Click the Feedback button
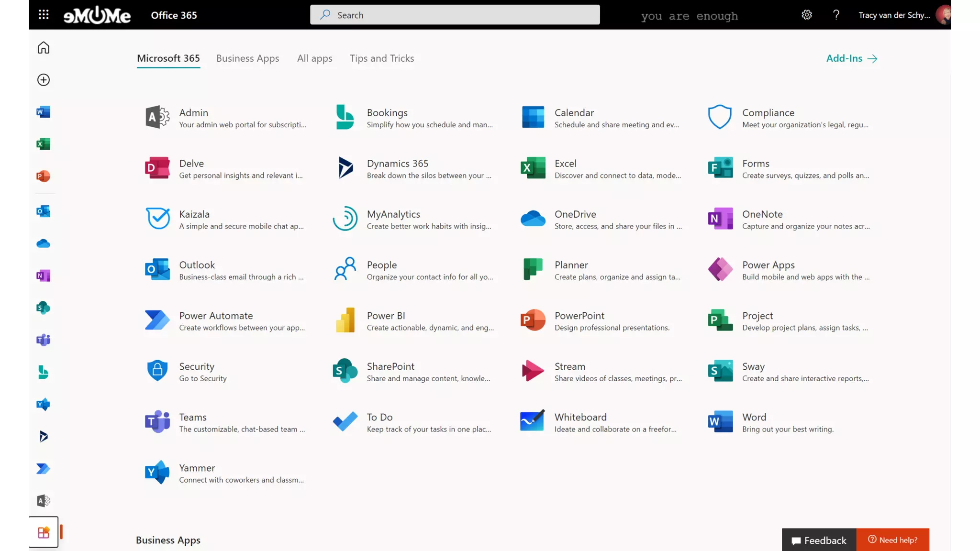 [819, 540]
